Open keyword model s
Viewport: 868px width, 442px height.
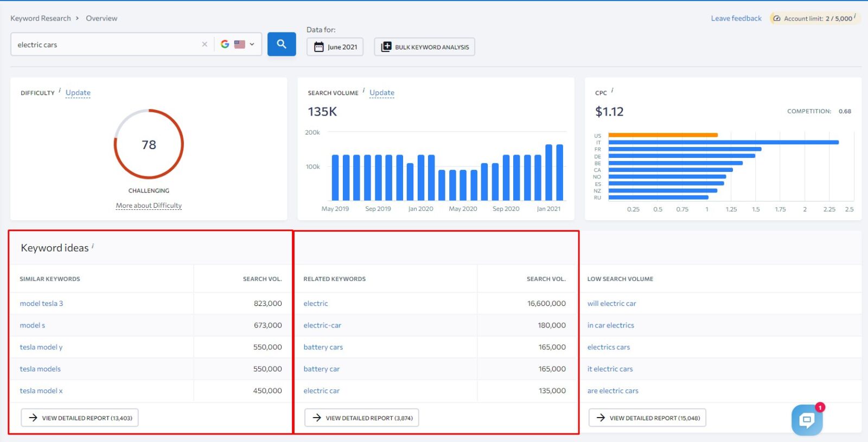[x=33, y=325]
